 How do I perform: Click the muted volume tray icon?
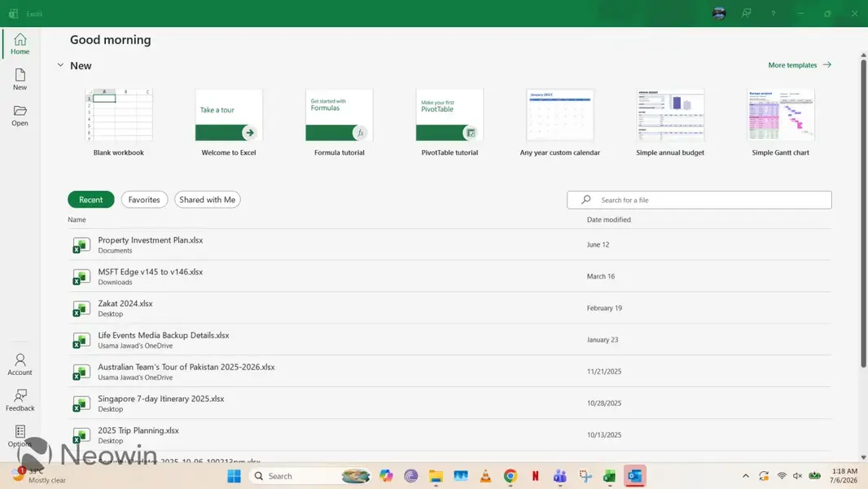coord(798,476)
